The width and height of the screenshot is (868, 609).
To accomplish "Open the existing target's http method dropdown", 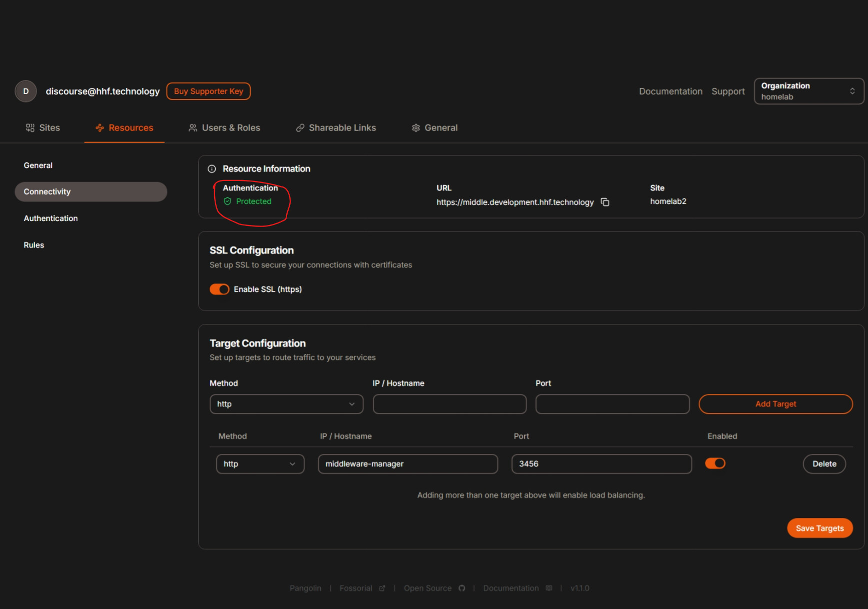I will coord(260,464).
